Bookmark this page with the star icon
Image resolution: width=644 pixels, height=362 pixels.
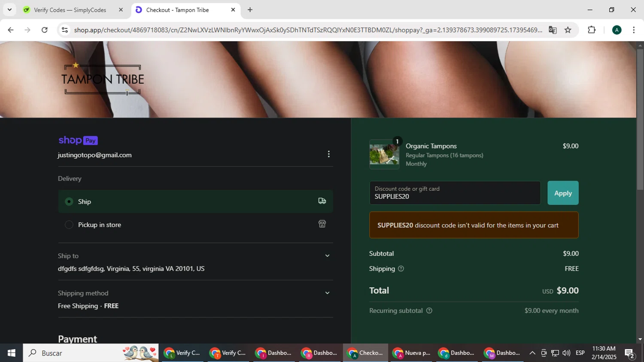coord(568,30)
